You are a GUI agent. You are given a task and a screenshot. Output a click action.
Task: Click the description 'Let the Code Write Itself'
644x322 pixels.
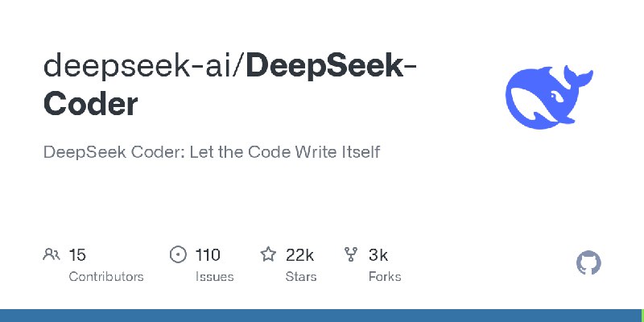285,152
